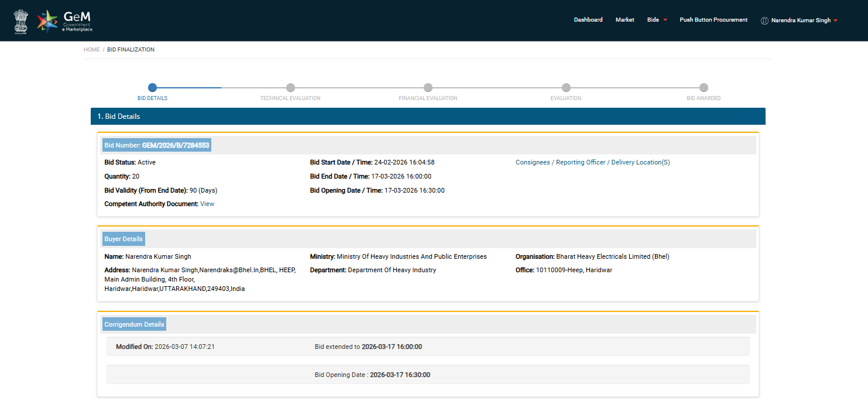This screenshot has width=868, height=401.
Task: Open the Dashboard menu item
Action: [x=588, y=20]
